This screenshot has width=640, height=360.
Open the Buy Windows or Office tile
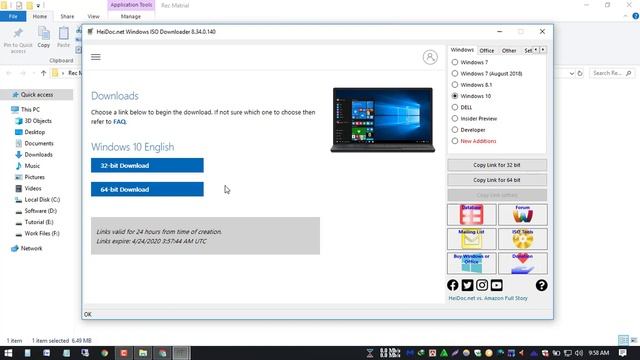[471, 263]
